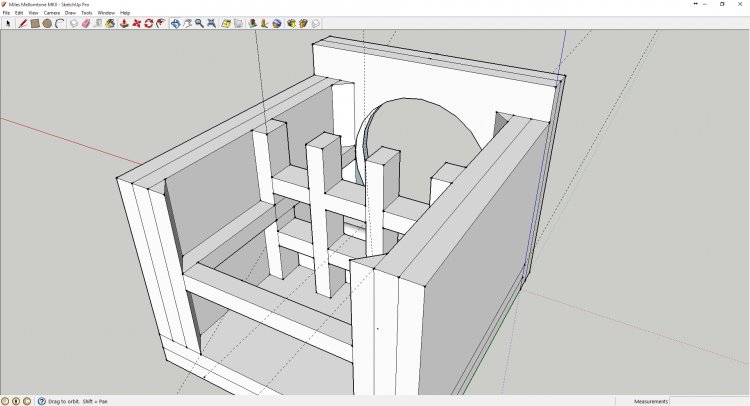Select the Orbit tool

[x=175, y=23]
